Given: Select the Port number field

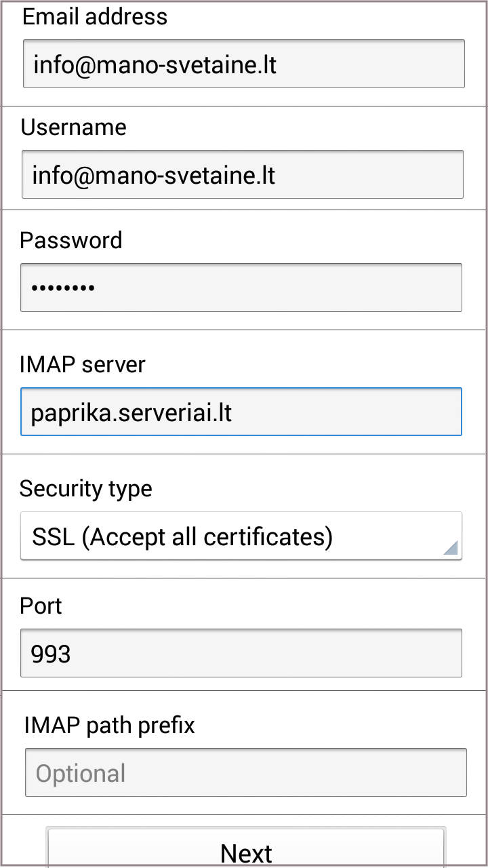Looking at the screenshot, I should pos(241,653).
